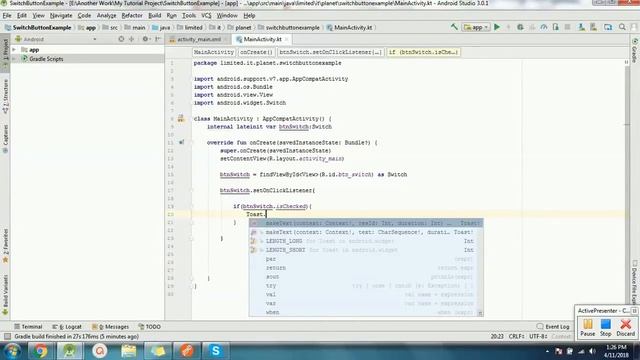Start debugging with the Debug icon

(520, 27)
